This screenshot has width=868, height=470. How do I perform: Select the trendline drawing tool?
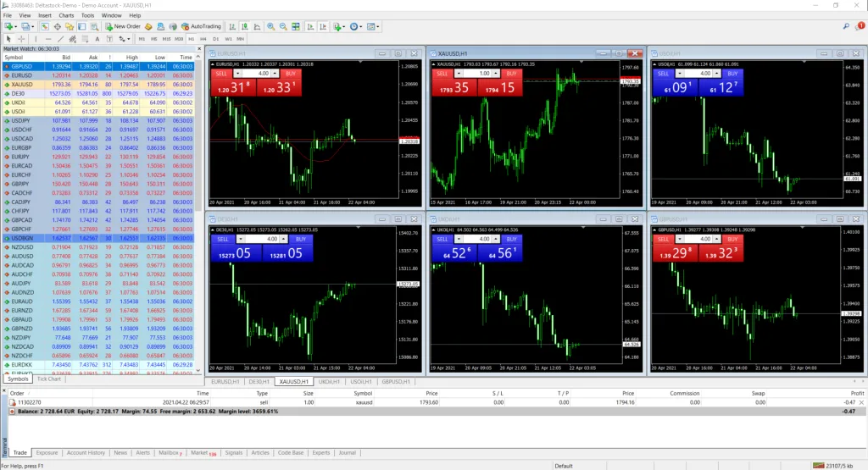click(61, 39)
